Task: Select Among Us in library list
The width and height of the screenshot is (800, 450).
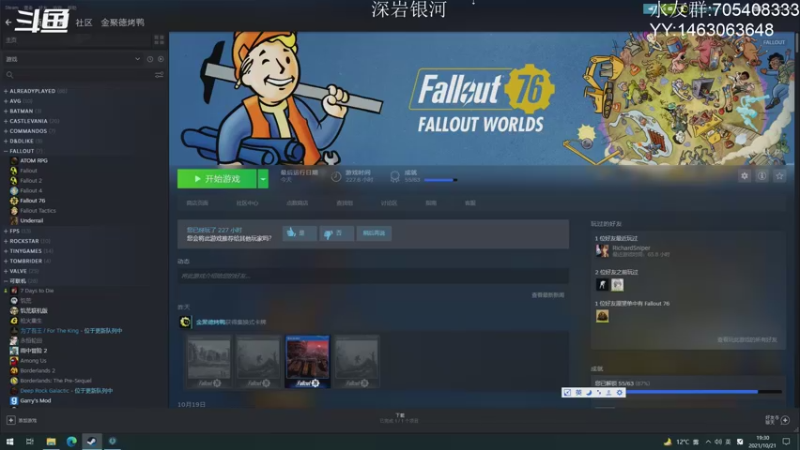Action: coord(33,361)
